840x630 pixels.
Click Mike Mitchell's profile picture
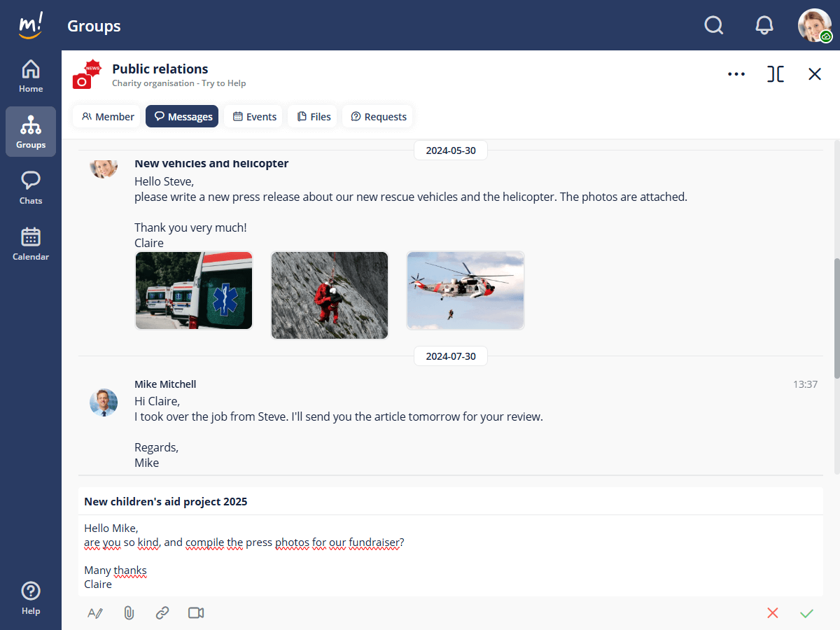[x=104, y=402]
